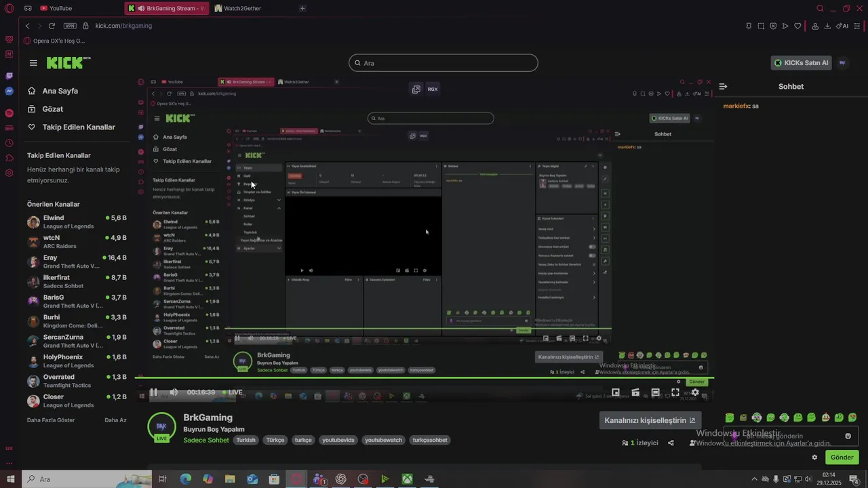
Task: Click the kick.com/brkgaming address bar
Action: 123,26
